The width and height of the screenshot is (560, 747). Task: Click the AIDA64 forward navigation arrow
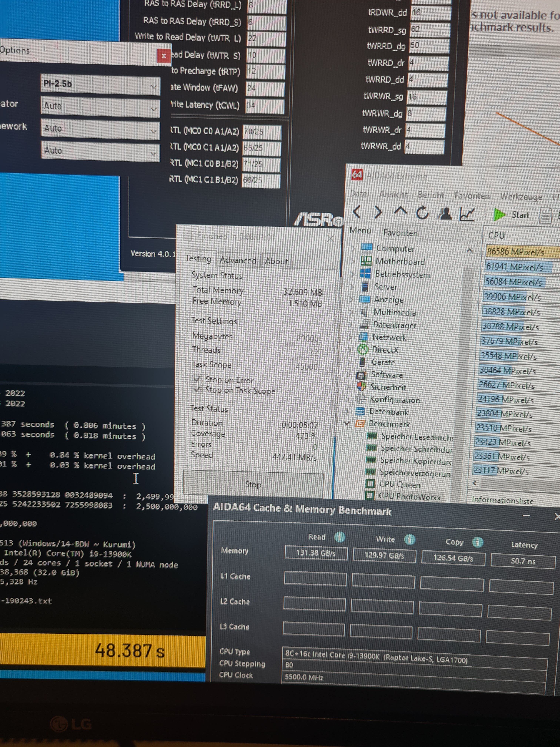378,212
